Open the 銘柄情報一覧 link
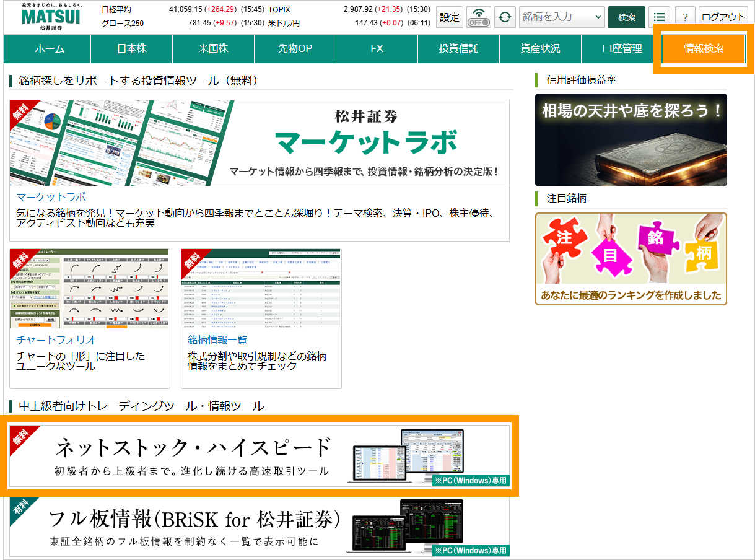The height and width of the screenshot is (560, 755). click(x=217, y=340)
